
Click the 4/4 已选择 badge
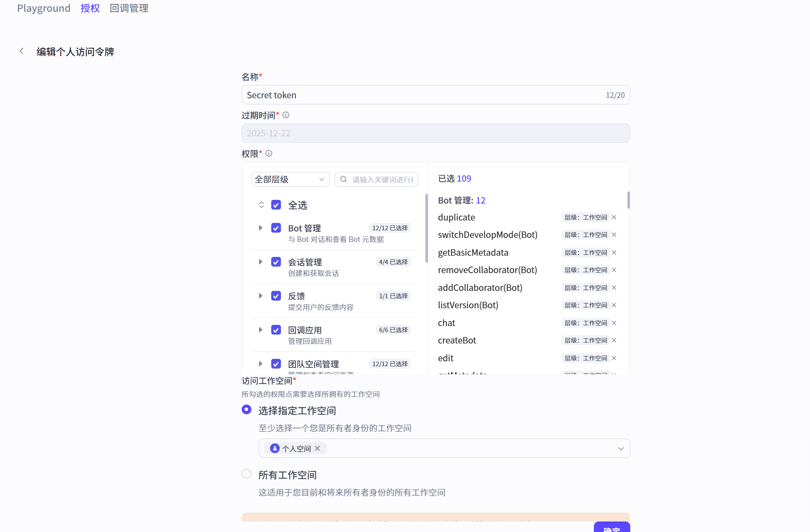393,262
